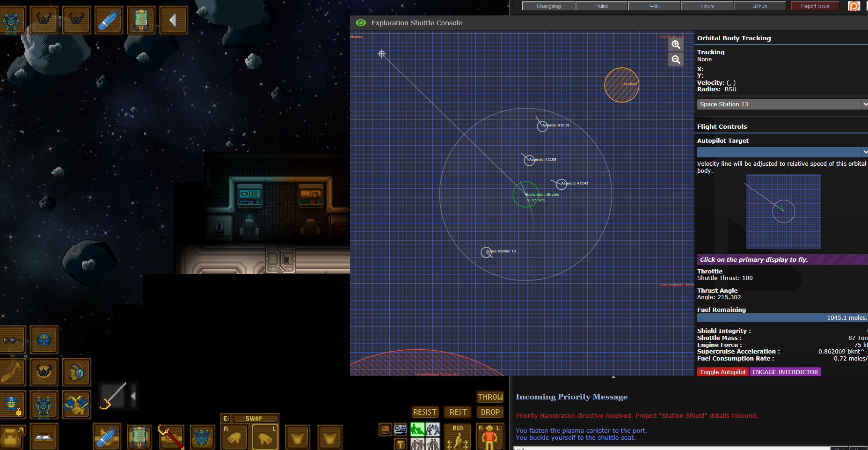Collapse the top action buttons with arrow
868x450 pixels.
point(174,20)
